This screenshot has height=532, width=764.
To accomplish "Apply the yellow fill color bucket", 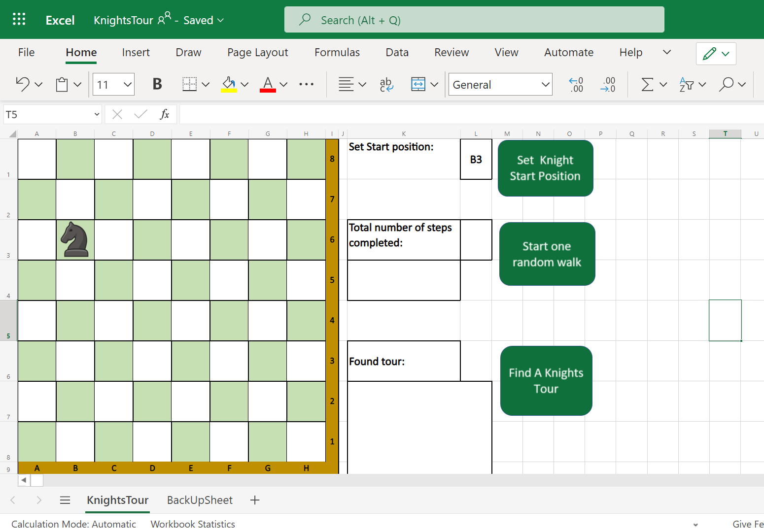I will (x=229, y=84).
